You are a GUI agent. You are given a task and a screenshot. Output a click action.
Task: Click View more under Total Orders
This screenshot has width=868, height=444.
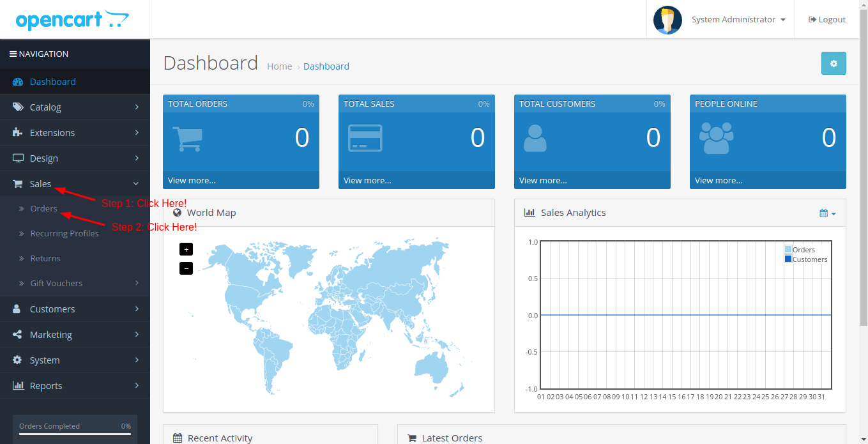[192, 181]
